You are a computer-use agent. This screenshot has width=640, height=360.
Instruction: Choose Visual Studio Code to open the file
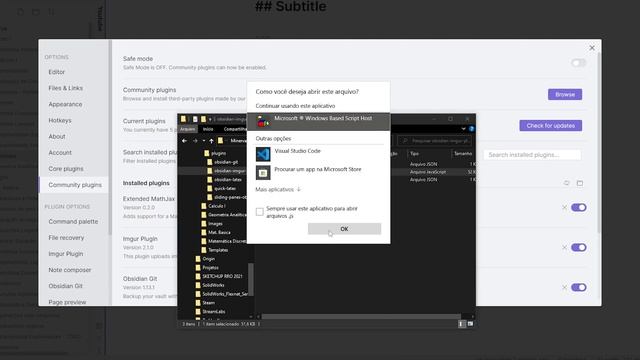[x=318, y=154]
